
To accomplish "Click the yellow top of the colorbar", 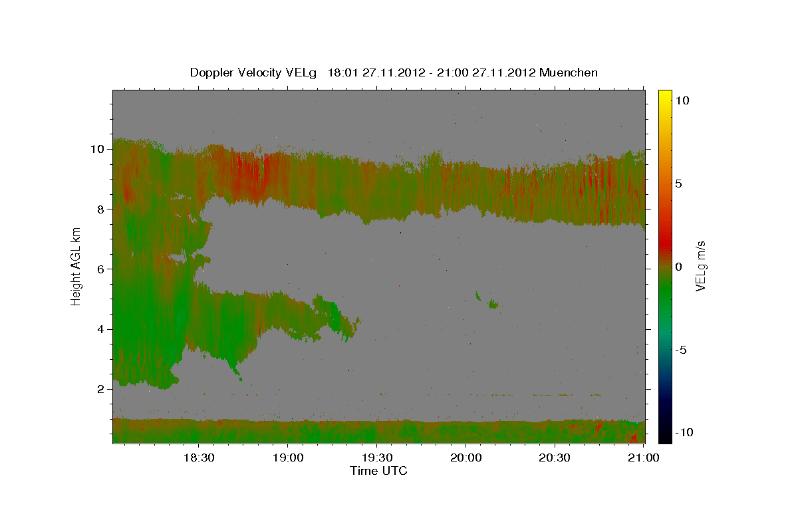I will 664,95.
